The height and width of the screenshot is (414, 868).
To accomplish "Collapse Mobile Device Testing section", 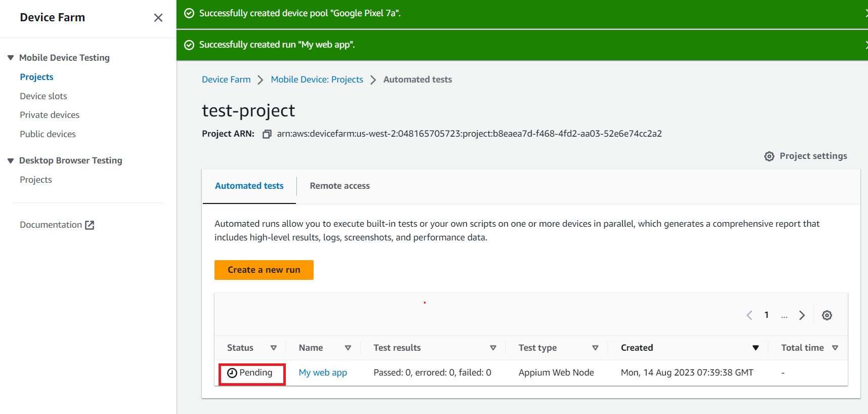I will coord(11,58).
